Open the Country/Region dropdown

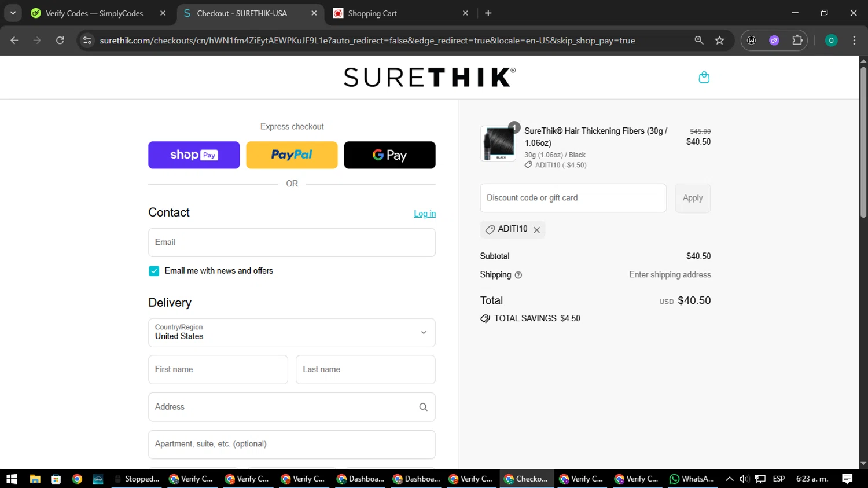[x=292, y=332]
